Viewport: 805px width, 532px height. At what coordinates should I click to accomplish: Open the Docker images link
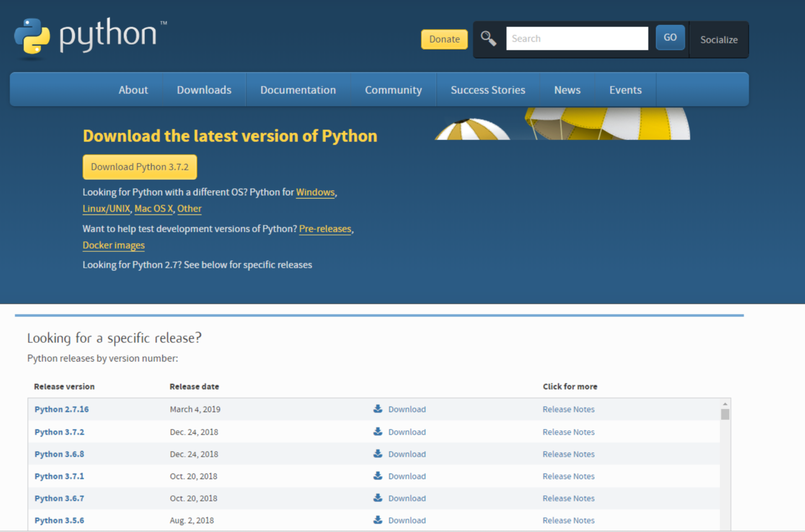point(114,245)
